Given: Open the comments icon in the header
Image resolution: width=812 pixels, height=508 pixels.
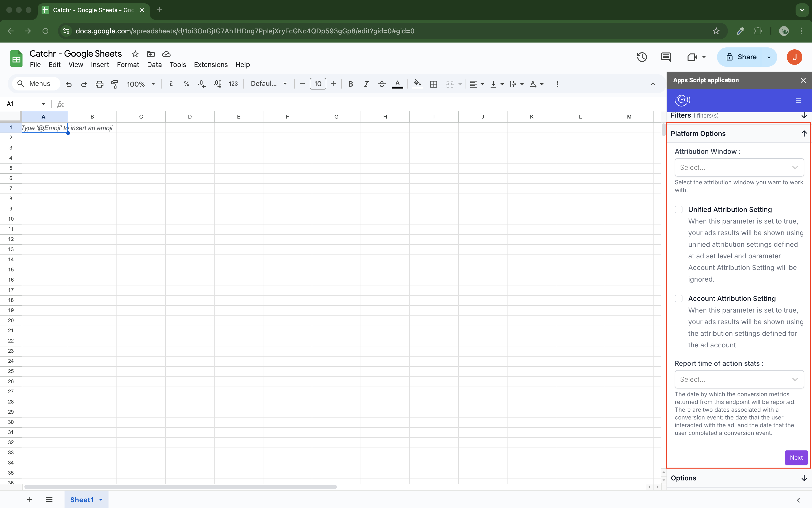Looking at the screenshot, I should point(666,57).
